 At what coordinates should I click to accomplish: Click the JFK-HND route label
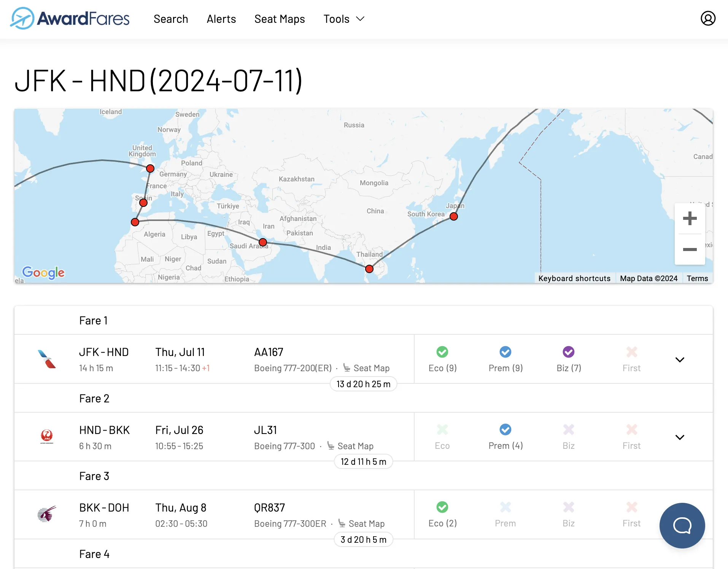click(104, 352)
